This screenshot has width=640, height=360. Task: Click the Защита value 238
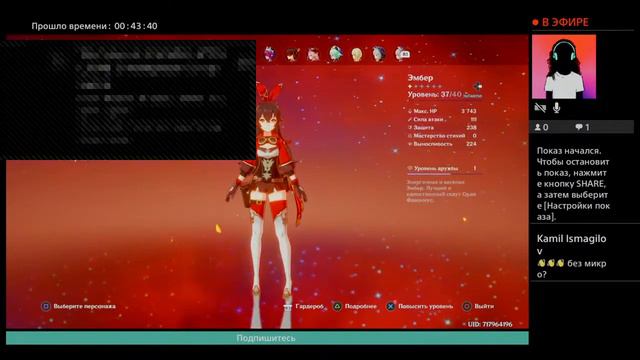coord(471,127)
